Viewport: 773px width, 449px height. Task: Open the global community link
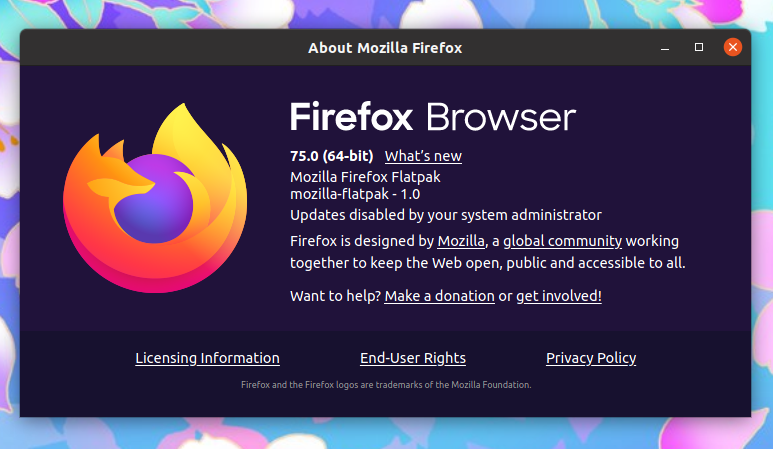pyautogui.click(x=562, y=241)
